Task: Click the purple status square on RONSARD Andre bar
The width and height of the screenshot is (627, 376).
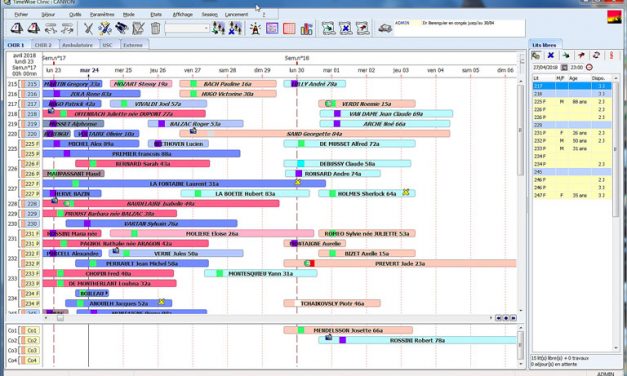Action: 298,174
